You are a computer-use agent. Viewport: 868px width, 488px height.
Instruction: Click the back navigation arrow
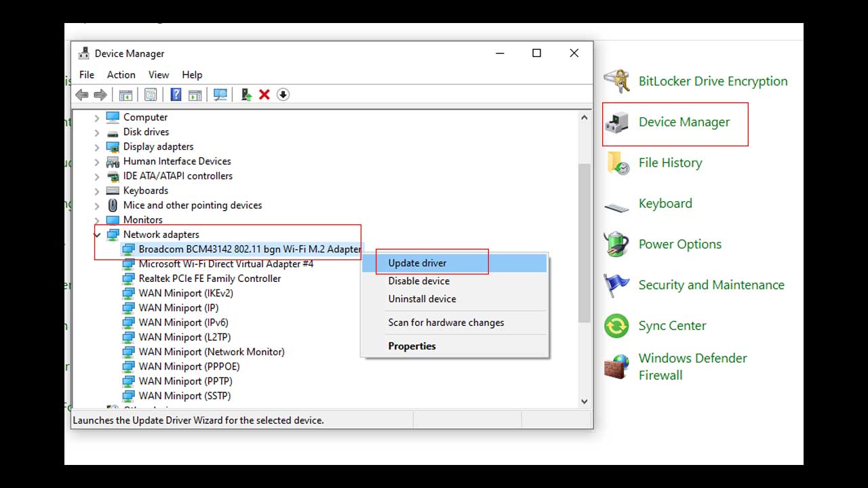pyautogui.click(x=81, y=94)
